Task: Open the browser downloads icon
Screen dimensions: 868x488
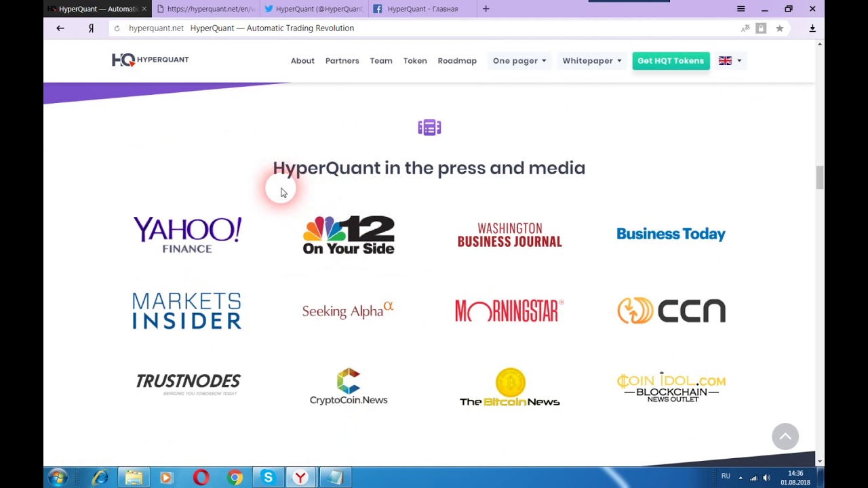Action: (x=812, y=28)
